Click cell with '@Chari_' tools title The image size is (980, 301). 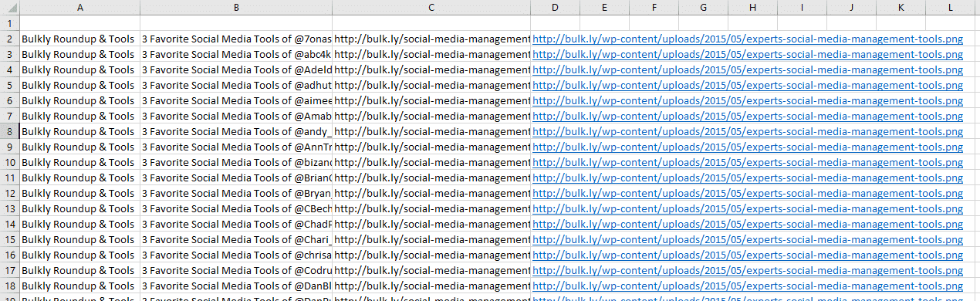[236, 239]
